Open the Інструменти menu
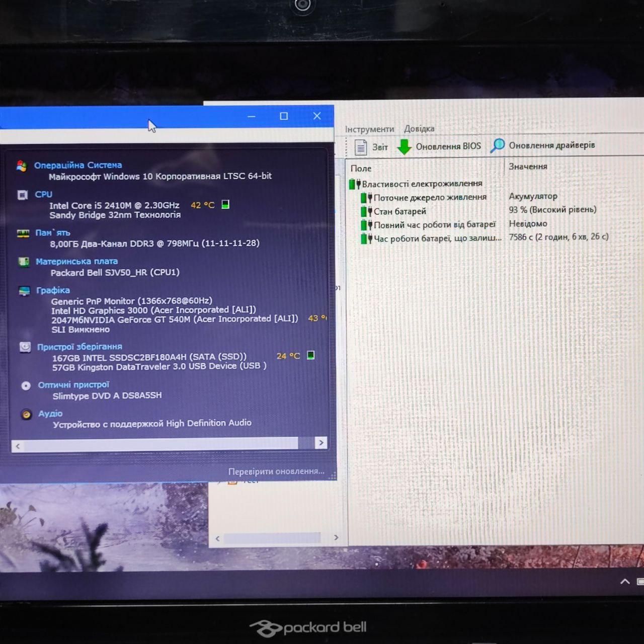The width and height of the screenshot is (644, 644). click(369, 129)
